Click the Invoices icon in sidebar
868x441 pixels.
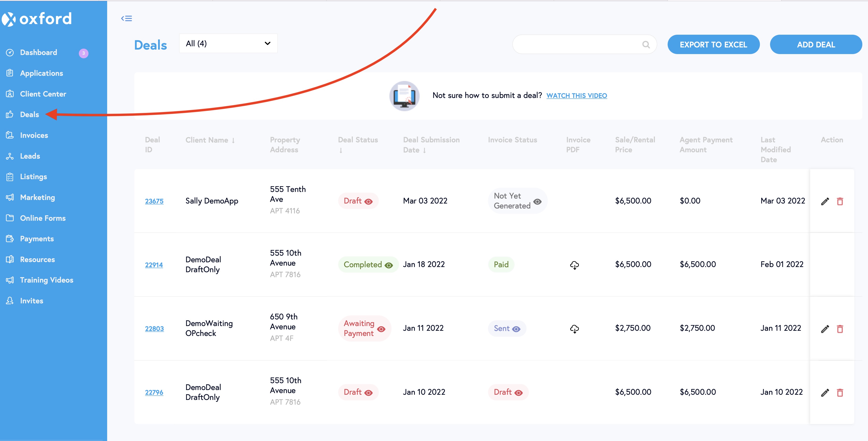tap(10, 135)
